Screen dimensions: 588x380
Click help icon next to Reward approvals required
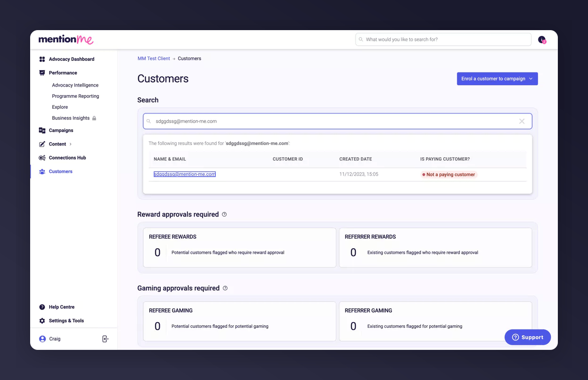(224, 214)
